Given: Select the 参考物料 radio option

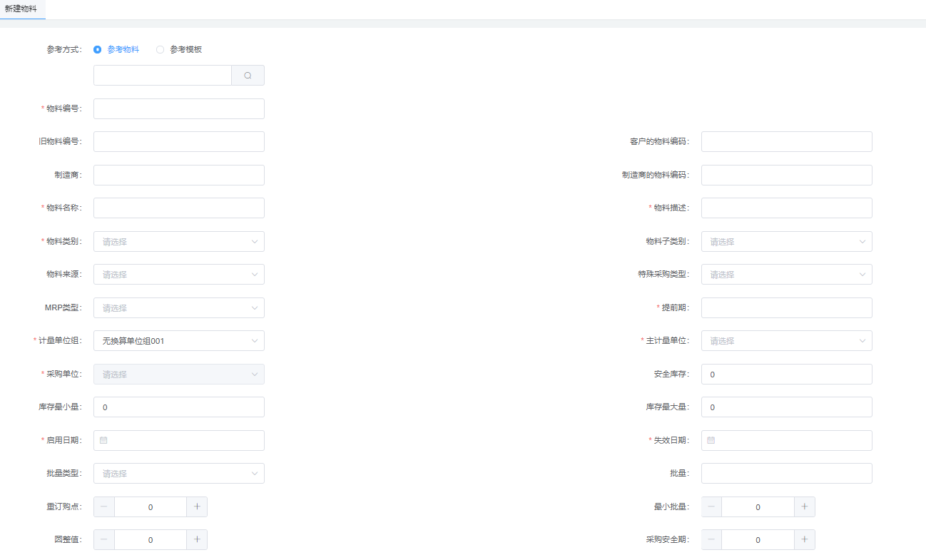Looking at the screenshot, I should [98, 50].
